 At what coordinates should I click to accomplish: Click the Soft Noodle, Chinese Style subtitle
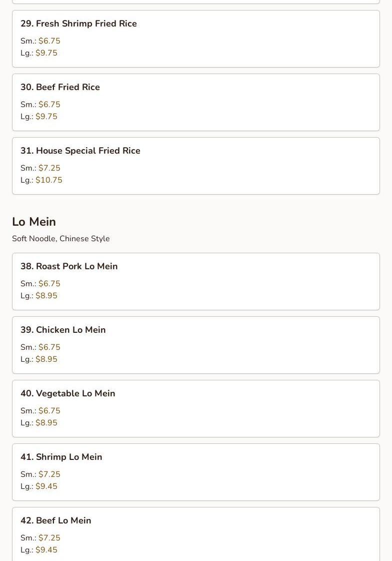[x=60, y=239]
